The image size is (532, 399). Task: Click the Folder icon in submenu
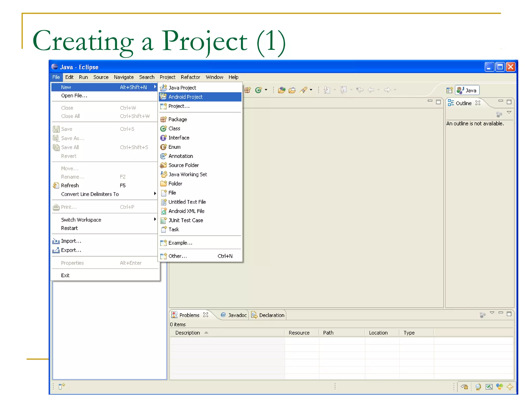[163, 184]
